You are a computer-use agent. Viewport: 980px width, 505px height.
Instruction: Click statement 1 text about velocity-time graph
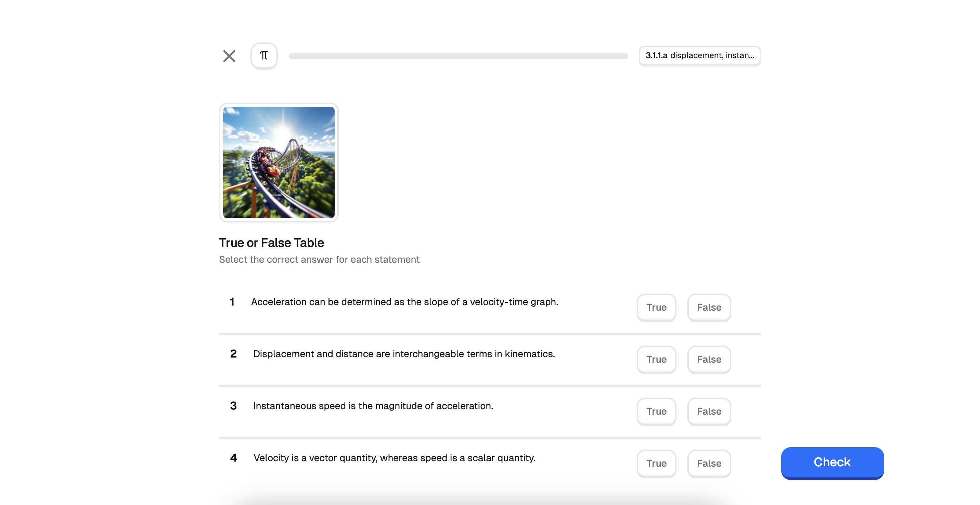[x=404, y=302]
